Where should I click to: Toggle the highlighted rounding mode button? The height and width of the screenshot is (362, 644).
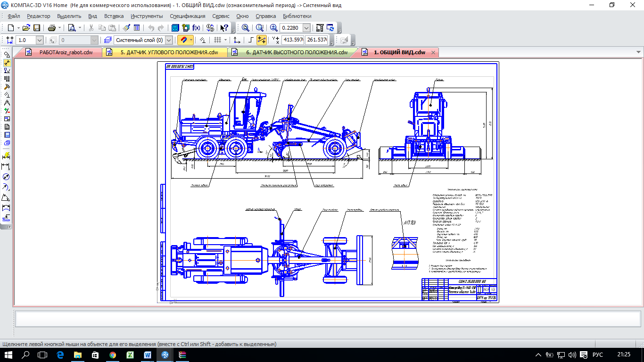pyautogui.click(x=261, y=40)
